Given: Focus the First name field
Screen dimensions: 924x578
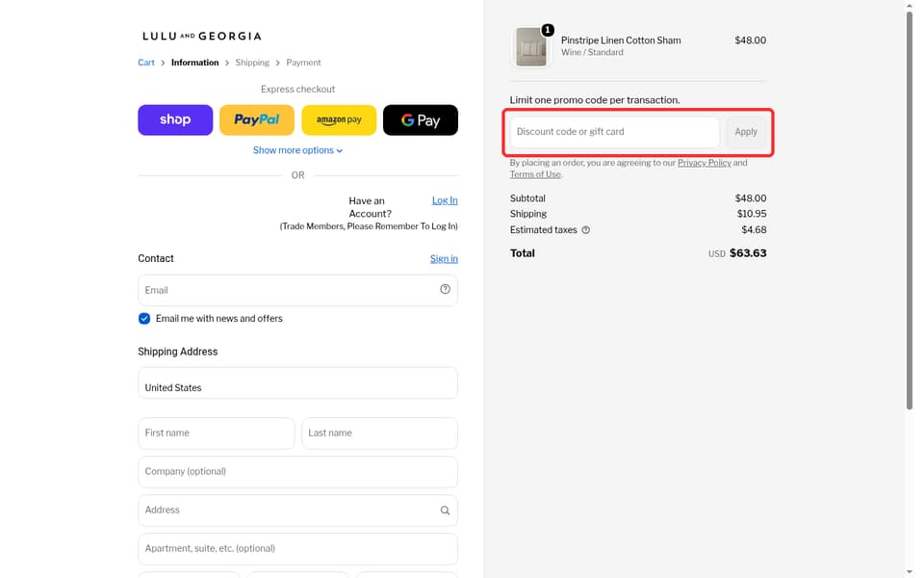Looking at the screenshot, I should pos(217,433).
